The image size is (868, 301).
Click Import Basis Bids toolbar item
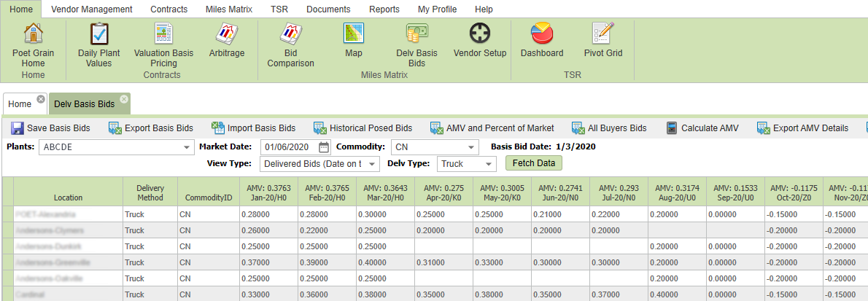[254, 128]
